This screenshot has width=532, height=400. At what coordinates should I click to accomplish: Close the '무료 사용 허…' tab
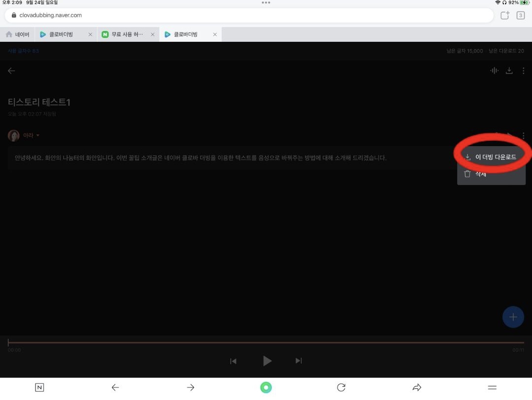[153, 34]
